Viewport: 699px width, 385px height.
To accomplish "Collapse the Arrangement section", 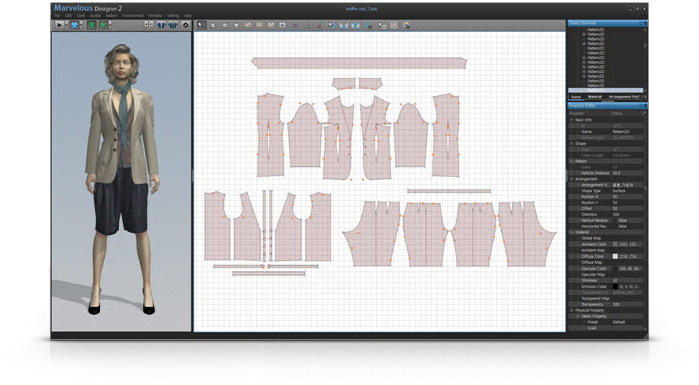I will point(572,179).
